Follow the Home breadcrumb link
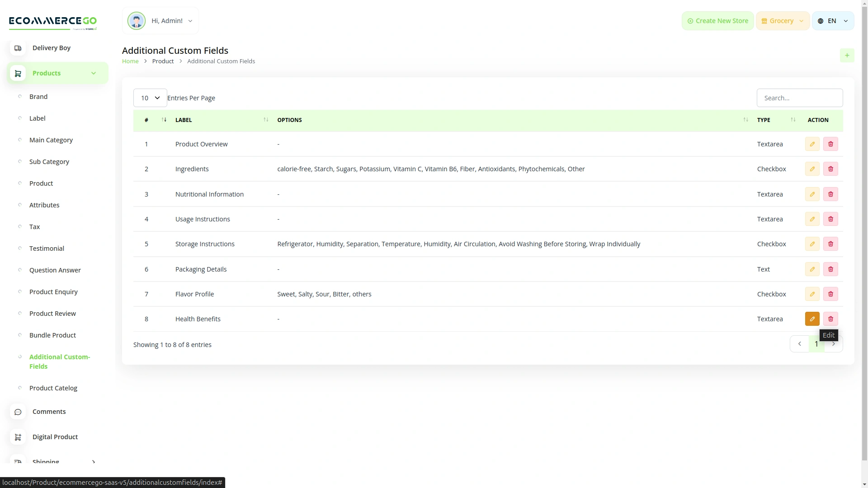This screenshot has height=488, width=868. tap(130, 61)
